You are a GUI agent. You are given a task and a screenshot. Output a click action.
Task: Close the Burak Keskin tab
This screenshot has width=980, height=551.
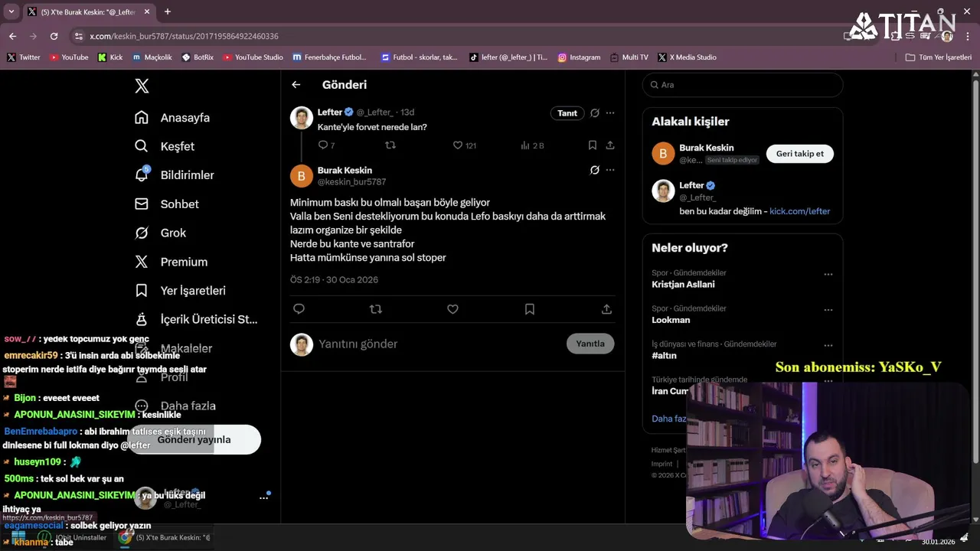coord(148,12)
